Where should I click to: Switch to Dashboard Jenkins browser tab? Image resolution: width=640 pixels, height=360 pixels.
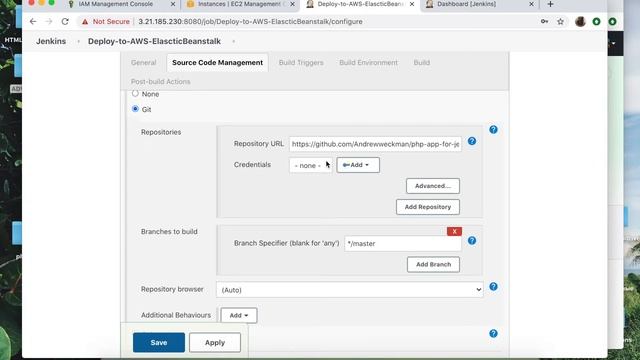467,4
